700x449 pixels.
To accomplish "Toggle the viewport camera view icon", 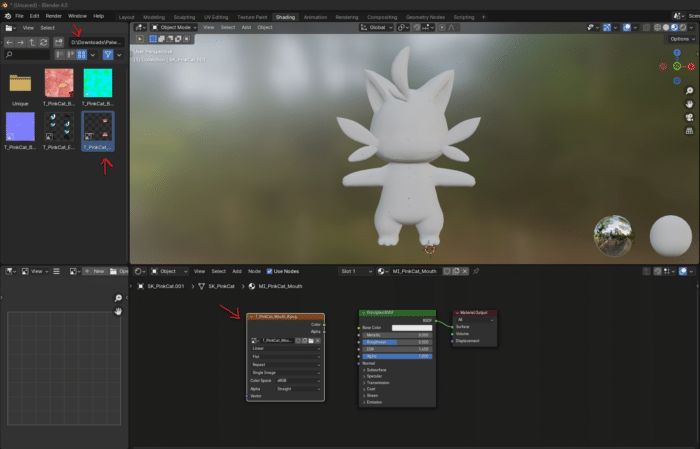I will (x=689, y=117).
